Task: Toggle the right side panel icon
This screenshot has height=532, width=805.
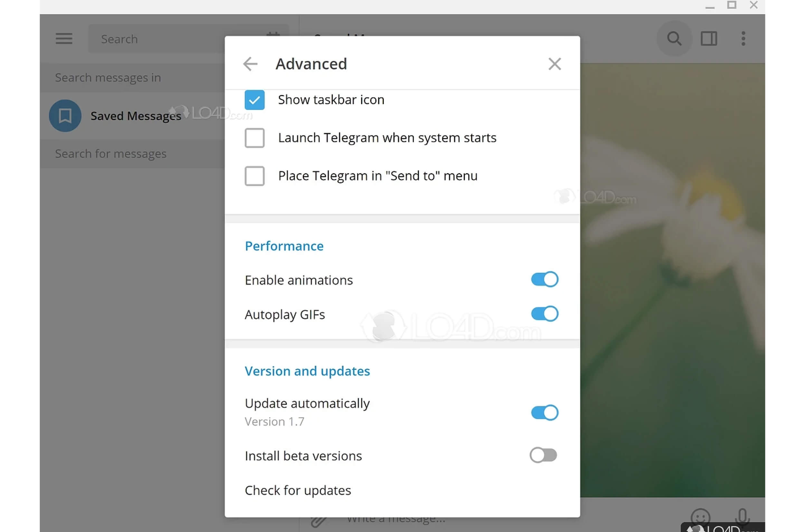Action: point(709,39)
